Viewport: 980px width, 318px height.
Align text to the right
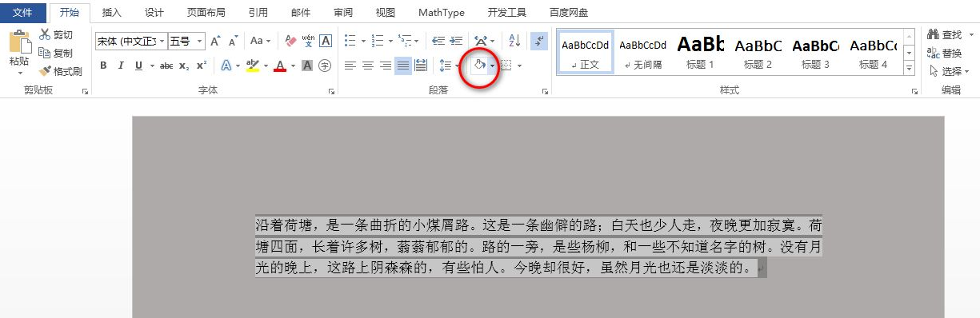click(386, 66)
